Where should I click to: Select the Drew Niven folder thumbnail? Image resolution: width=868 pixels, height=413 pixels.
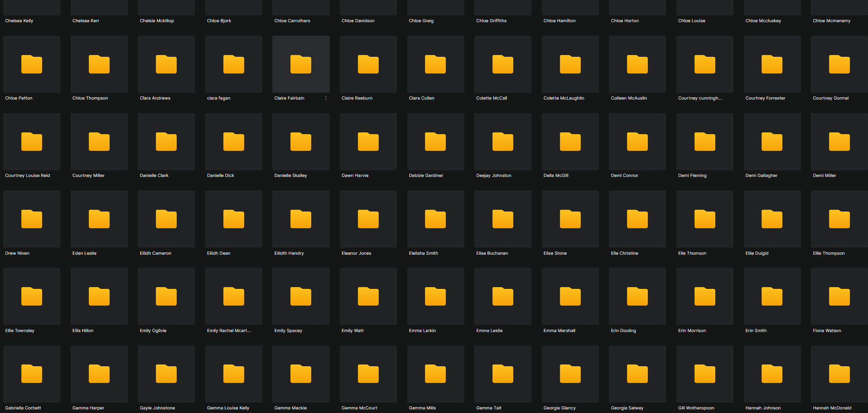32,219
